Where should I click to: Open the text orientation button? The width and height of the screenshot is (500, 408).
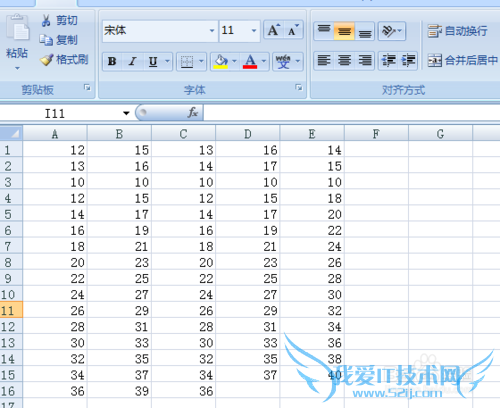(x=391, y=31)
